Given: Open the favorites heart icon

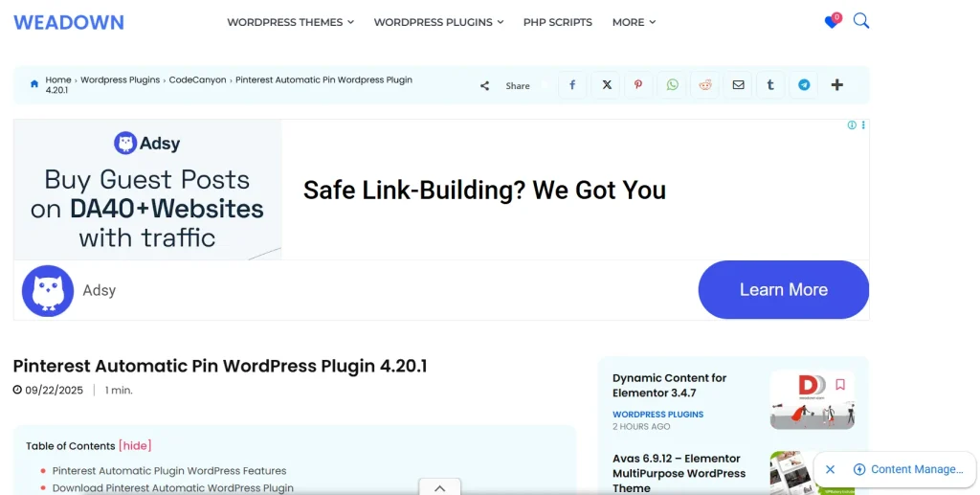Looking at the screenshot, I should [x=831, y=22].
